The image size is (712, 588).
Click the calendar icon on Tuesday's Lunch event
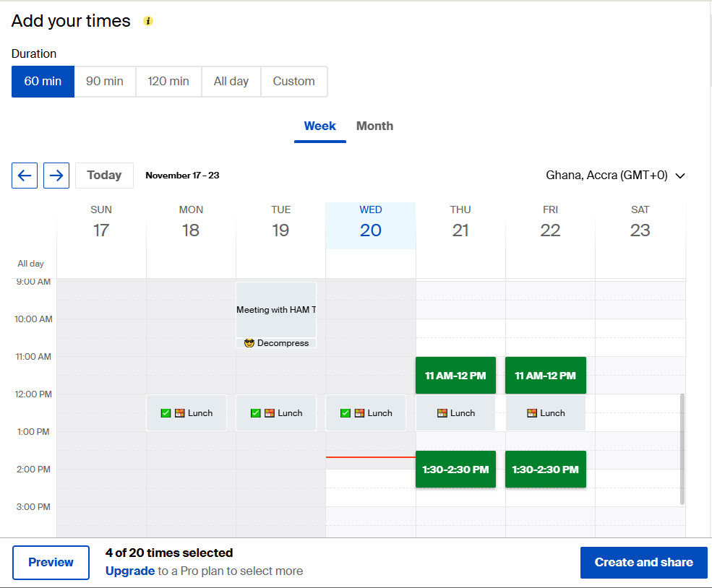click(256, 412)
